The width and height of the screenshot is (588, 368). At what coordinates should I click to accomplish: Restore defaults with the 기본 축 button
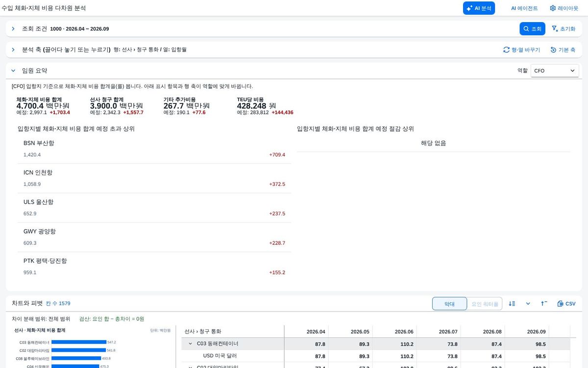(x=563, y=50)
